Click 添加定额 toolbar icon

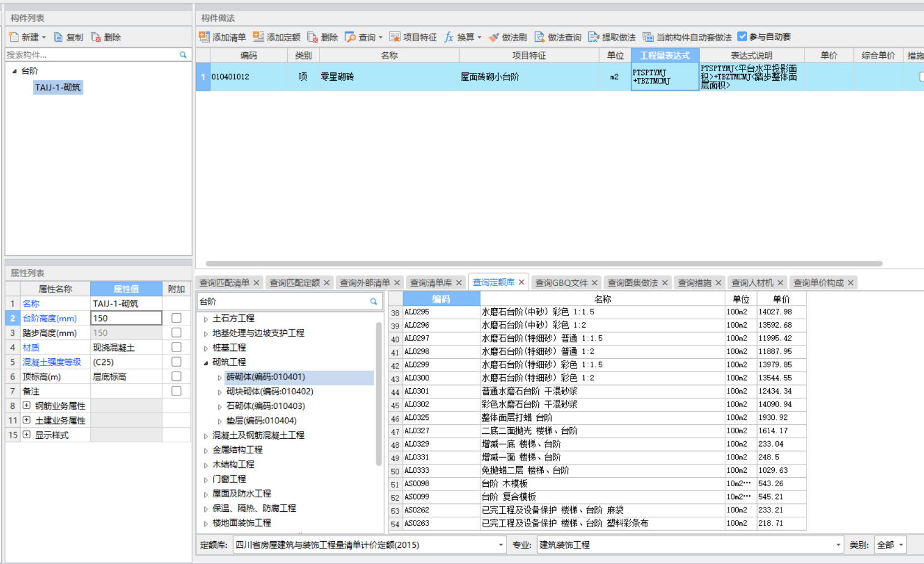[258, 37]
